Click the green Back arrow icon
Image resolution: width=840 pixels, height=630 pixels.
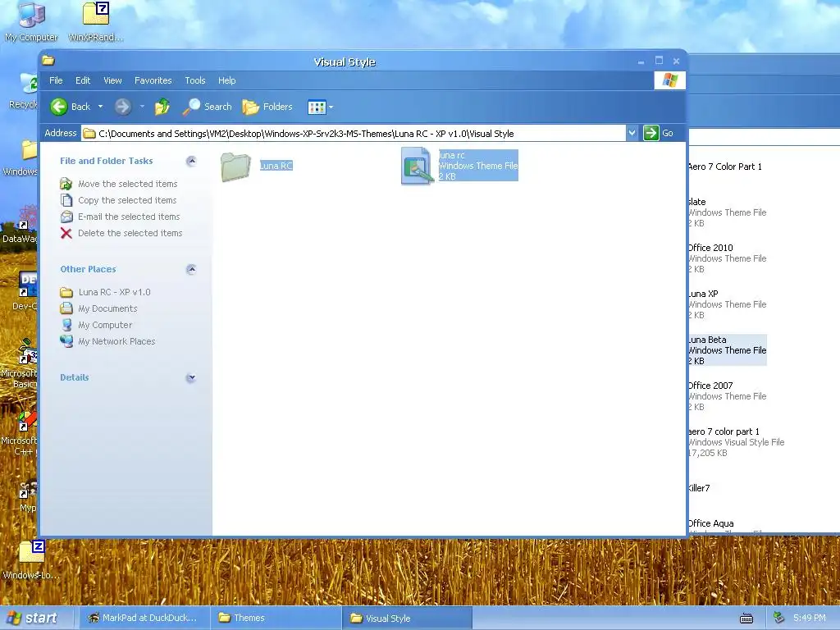(58, 107)
